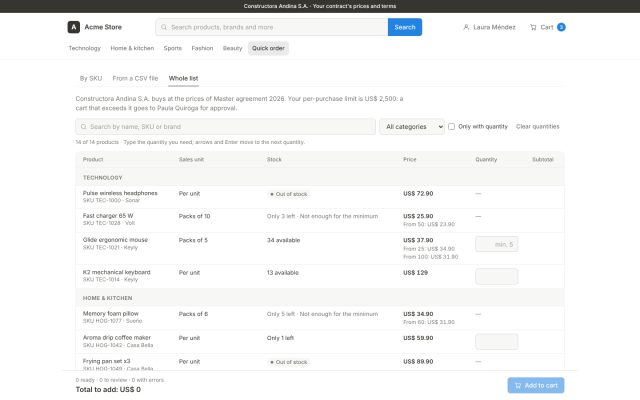Screen dimensions: 640x400
Task: Click the Quantity column header
Action: pyautogui.click(x=486, y=160)
